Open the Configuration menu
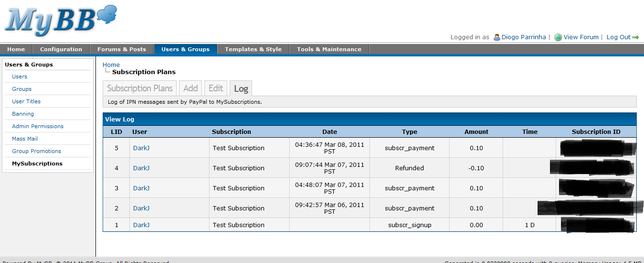The image size is (644, 263). point(61,49)
